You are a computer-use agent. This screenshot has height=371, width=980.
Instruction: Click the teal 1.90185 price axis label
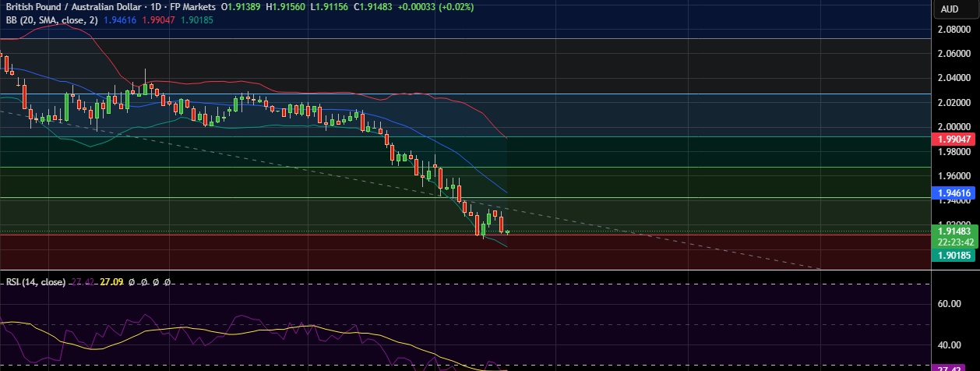954,255
